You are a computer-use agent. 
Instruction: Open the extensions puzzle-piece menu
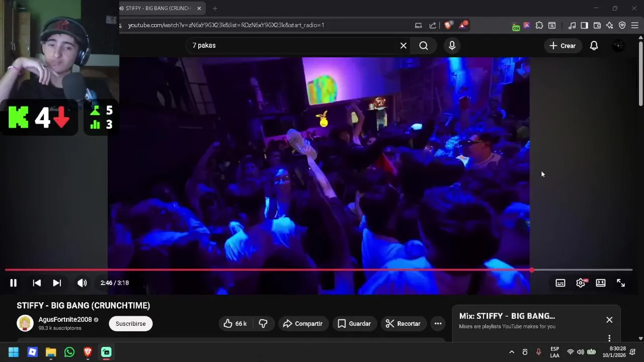[539, 25]
